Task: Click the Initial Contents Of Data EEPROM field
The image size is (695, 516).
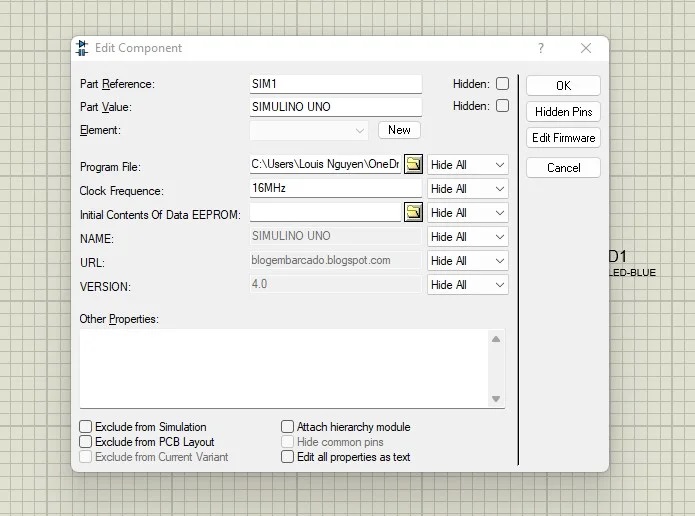Action: (x=325, y=212)
